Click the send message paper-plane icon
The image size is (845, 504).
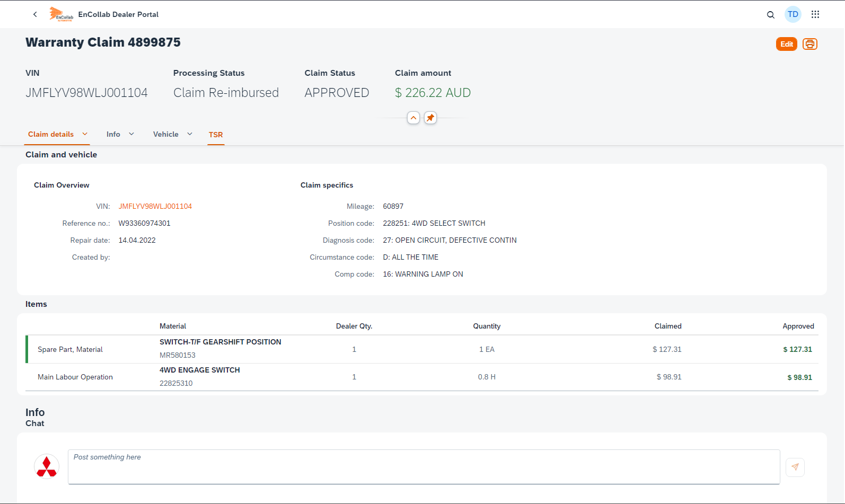(x=795, y=467)
